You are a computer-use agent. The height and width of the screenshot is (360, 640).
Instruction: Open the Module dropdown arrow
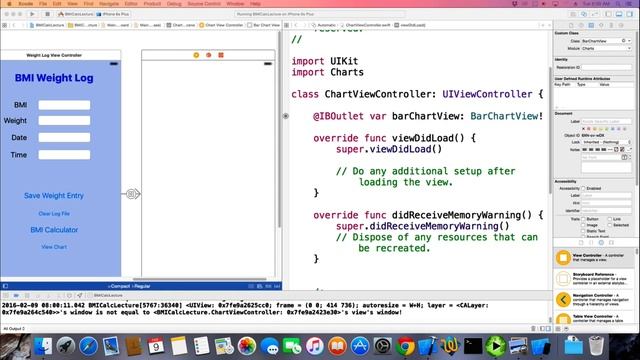[x=629, y=48]
